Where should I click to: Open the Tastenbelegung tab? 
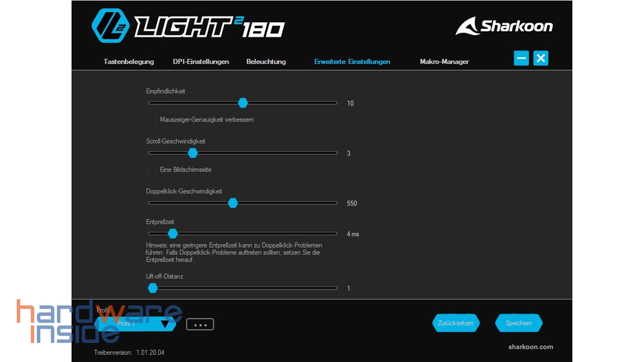tap(128, 62)
